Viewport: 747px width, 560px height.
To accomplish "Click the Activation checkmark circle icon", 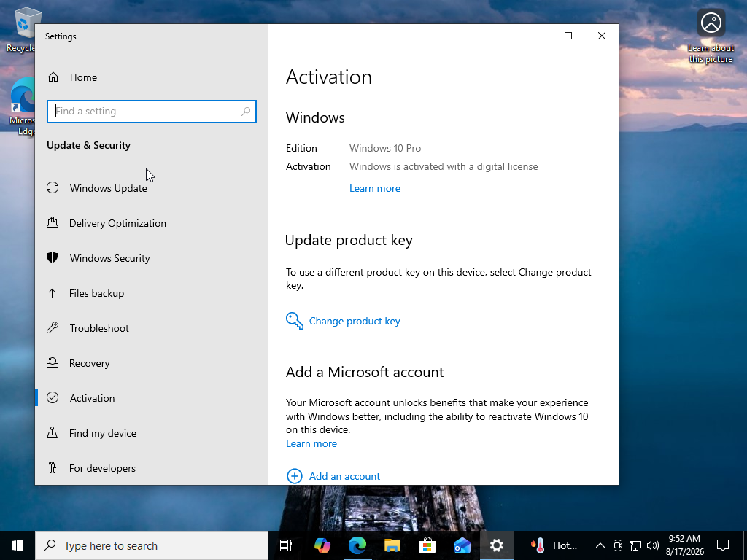I will [53, 397].
